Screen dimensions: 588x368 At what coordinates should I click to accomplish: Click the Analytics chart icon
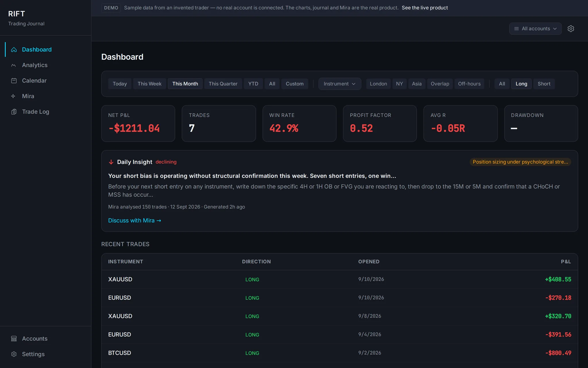(x=13, y=65)
